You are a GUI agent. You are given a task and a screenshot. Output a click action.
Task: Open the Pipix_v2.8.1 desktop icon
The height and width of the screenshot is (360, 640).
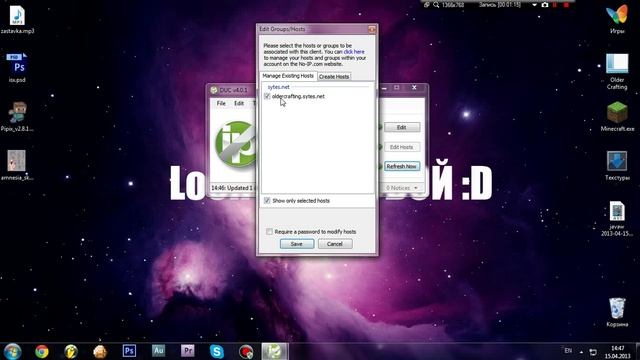coord(17,116)
